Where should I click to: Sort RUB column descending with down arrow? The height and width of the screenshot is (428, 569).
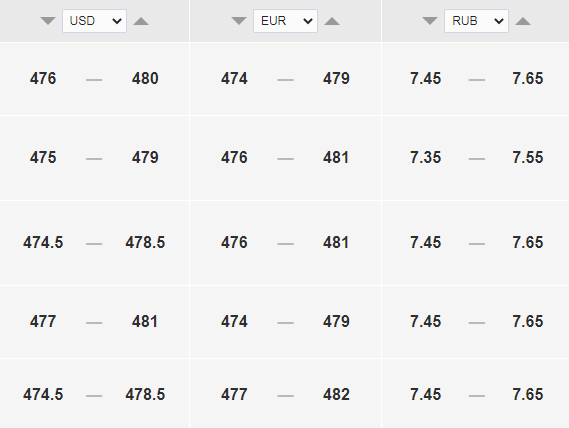(x=430, y=21)
